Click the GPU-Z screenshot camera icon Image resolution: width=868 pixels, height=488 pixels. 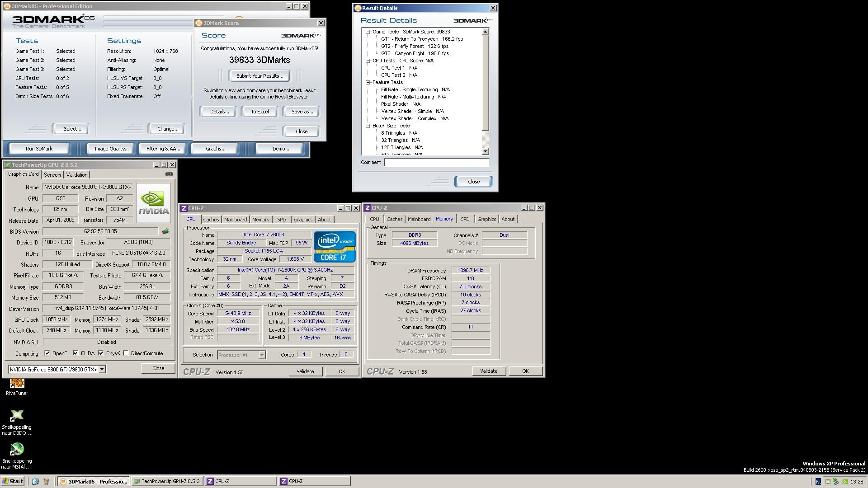tap(169, 174)
